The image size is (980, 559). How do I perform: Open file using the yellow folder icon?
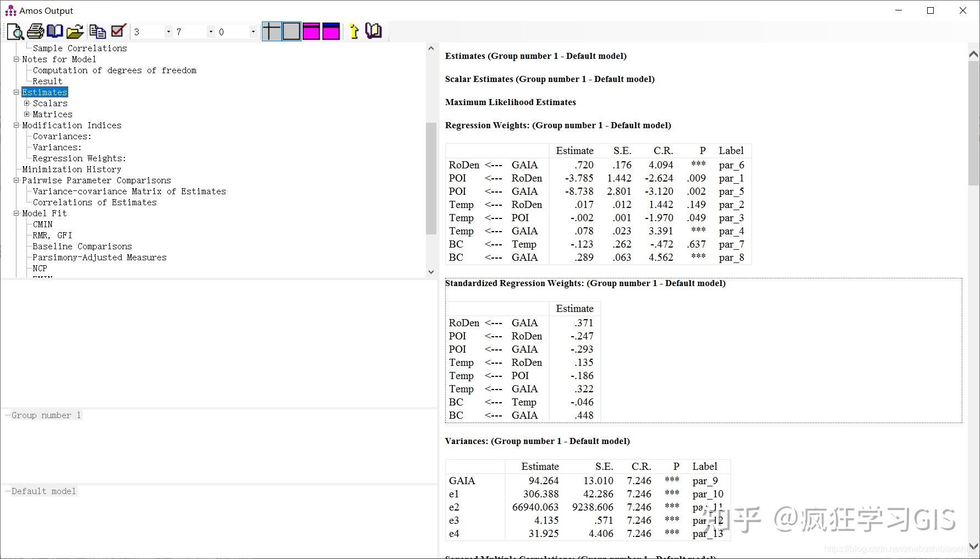[x=75, y=31]
